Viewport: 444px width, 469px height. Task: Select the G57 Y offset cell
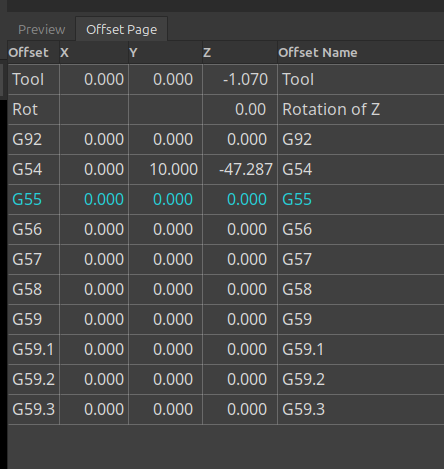coord(166,259)
